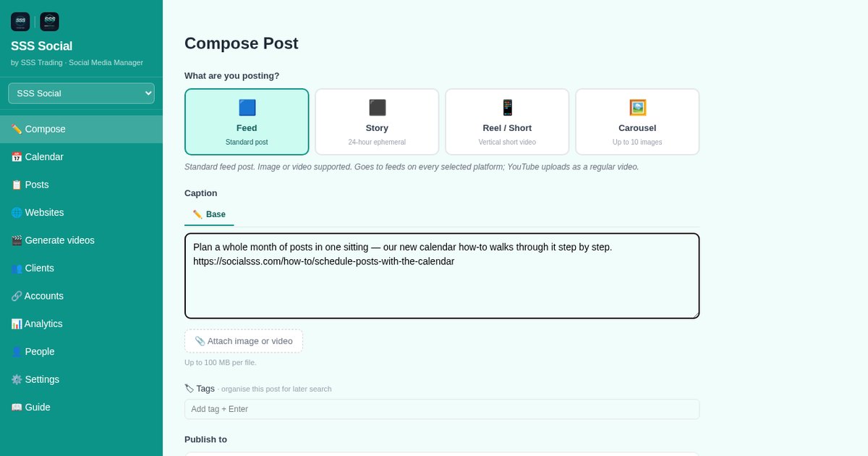Open Settings from the sidebar

81,379
